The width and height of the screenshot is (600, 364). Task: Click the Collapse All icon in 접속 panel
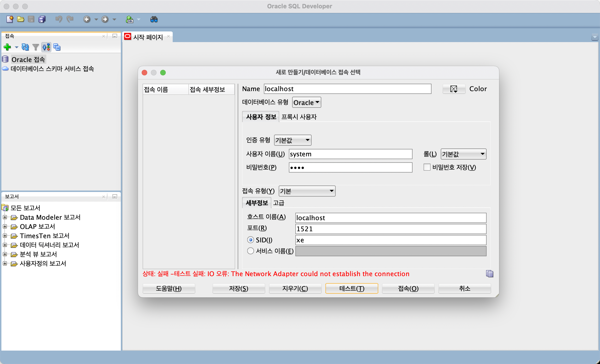click(57, 47)
